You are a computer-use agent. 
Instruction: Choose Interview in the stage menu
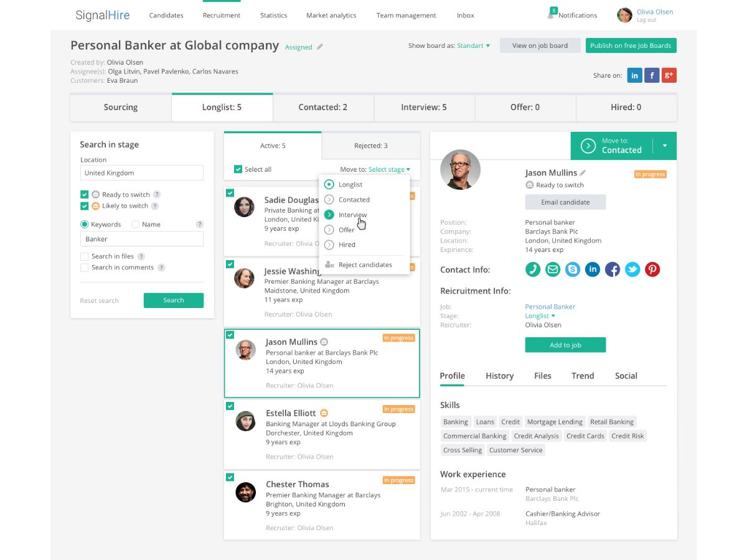(x=352, y=215)
